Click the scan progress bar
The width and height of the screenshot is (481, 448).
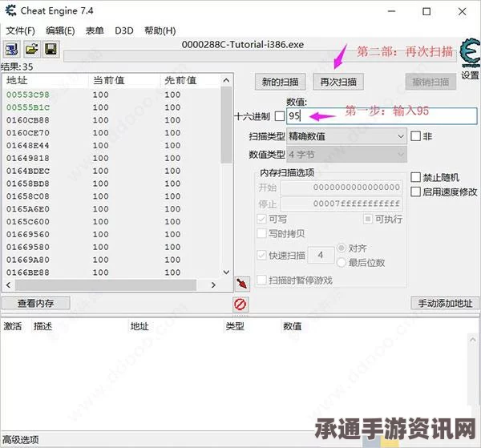(260, 56)
